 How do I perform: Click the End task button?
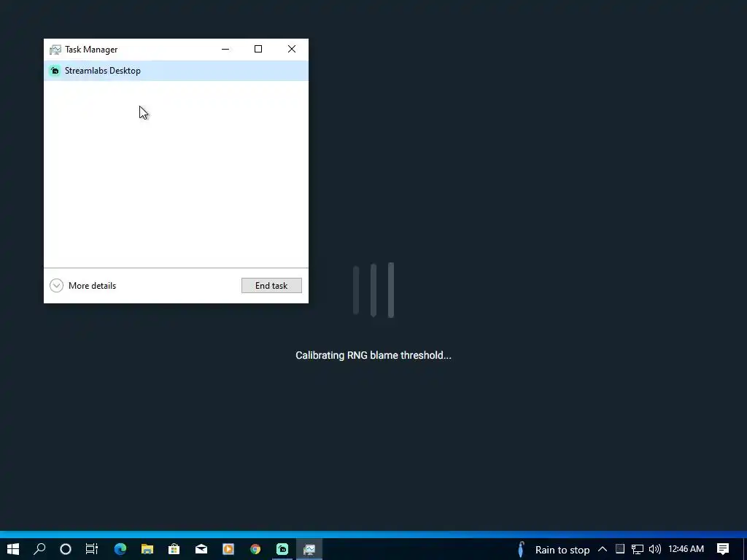click(x=271, y=286)
